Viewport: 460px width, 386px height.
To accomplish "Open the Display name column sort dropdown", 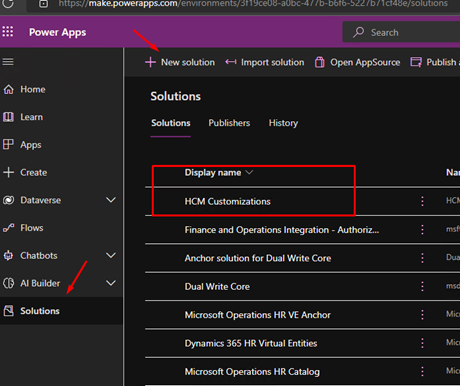I will (x=249, y=172).
